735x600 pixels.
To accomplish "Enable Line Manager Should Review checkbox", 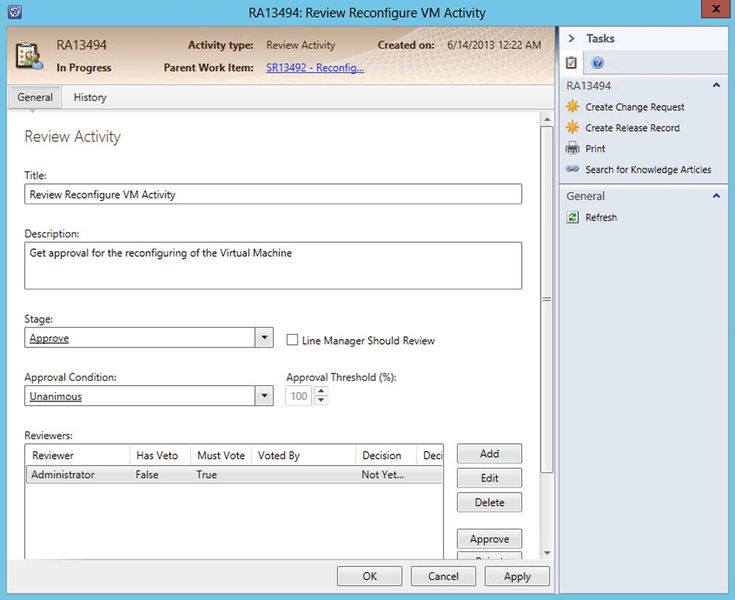I will (x=293, y=340).
